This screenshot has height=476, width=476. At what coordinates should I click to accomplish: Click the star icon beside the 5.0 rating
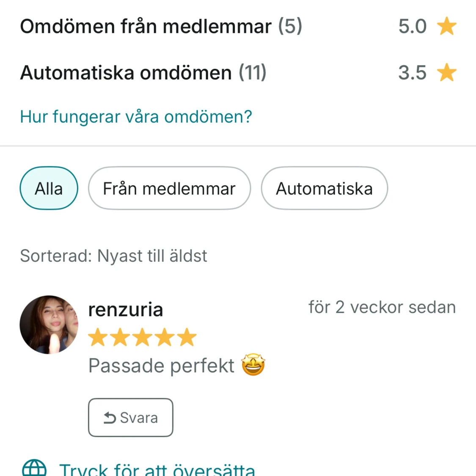point(446,26)
